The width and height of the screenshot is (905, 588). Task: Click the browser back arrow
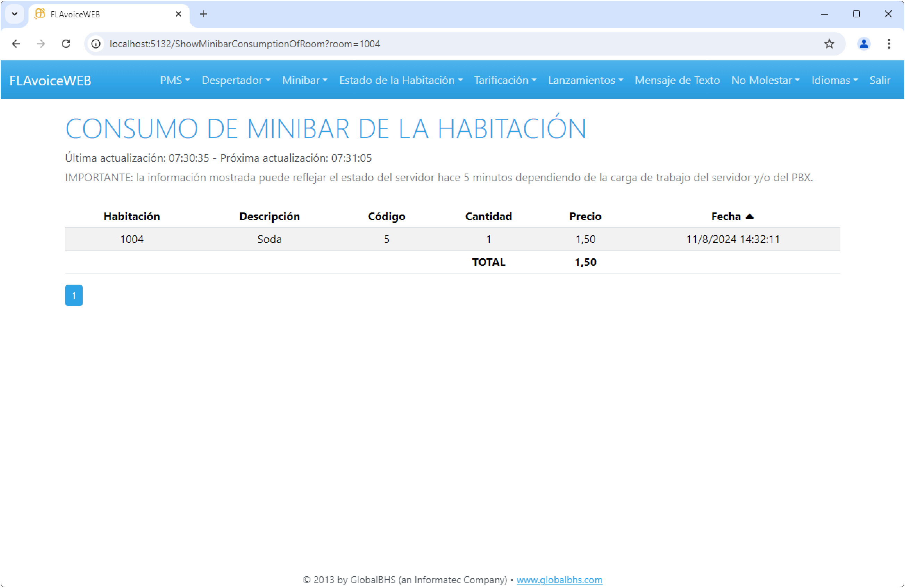[16, 44]
